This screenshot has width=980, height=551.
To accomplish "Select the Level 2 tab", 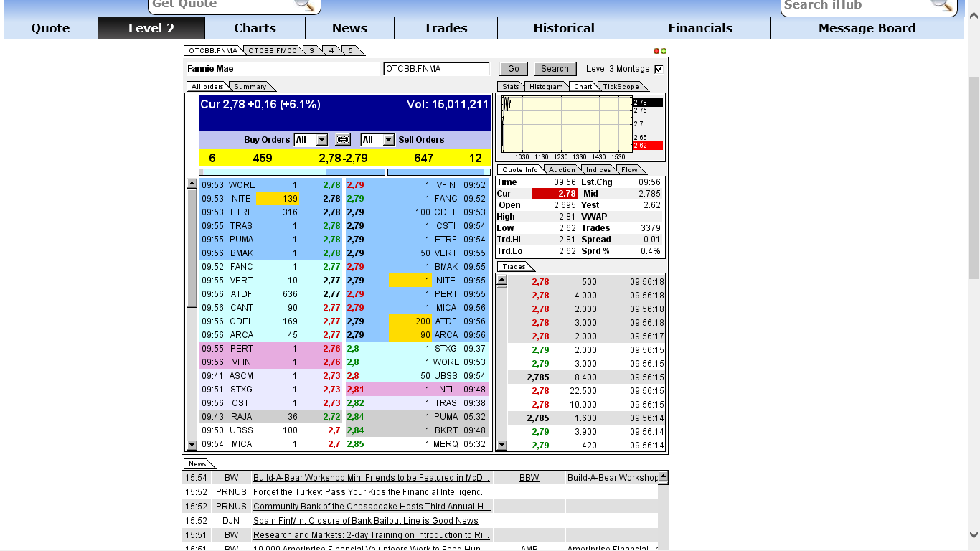I will (x=151, y=28).
